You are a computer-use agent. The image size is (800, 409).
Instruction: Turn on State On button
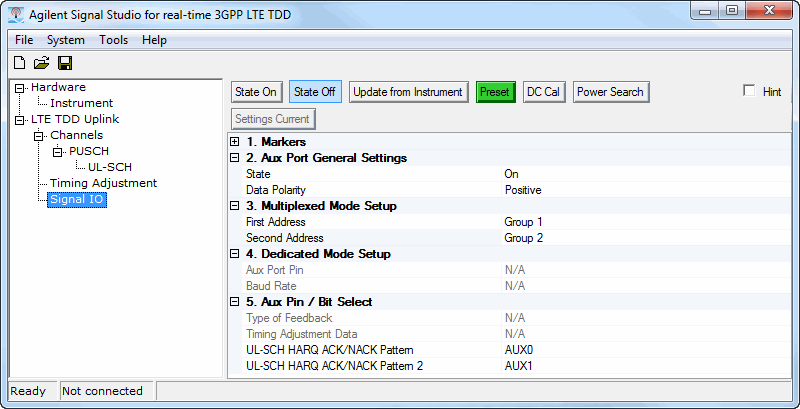tap(256, 92)
